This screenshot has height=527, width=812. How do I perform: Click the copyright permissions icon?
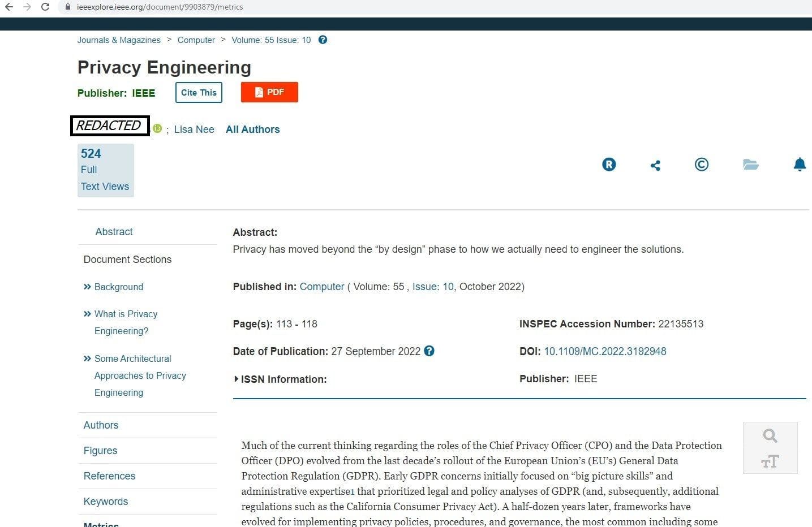point(702,165)
